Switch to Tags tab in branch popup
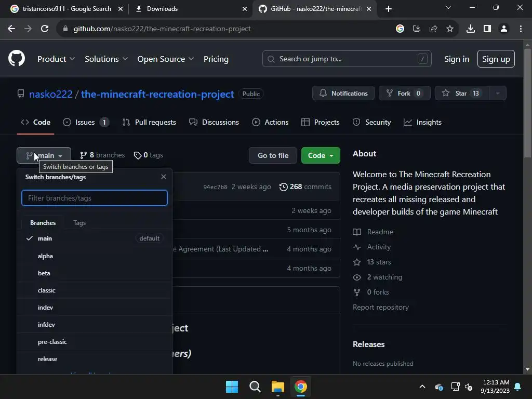Viewport: 532px width, 399px height. click(x=79, y=223)
